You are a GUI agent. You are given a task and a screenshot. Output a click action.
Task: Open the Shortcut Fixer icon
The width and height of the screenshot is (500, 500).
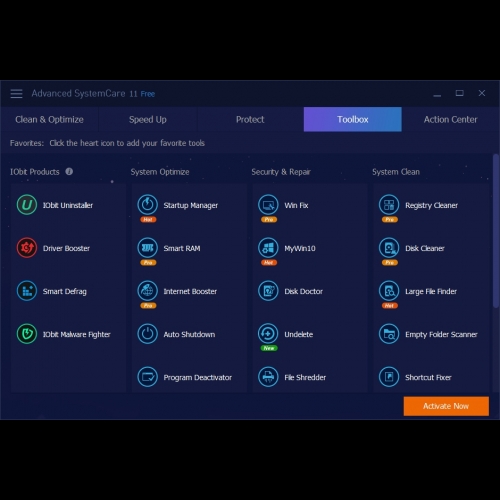(389, 377)
